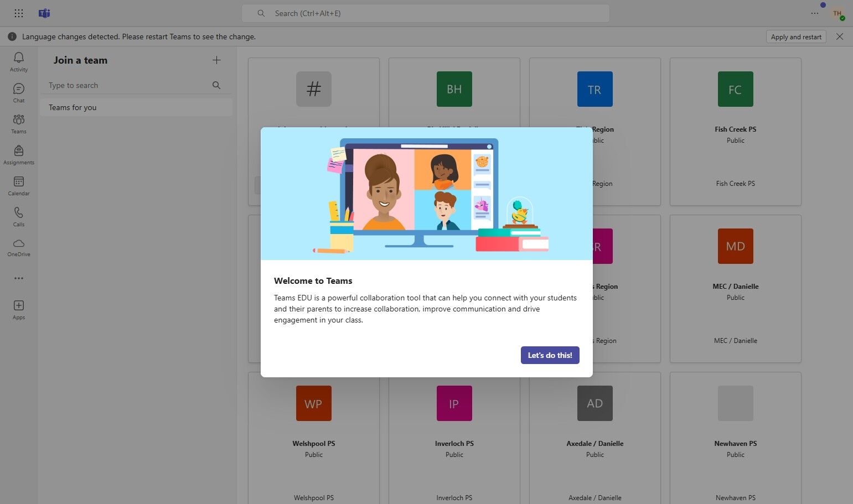
Task: Click the Public label under Axedale / Danielle
Action: click(595, 454)
